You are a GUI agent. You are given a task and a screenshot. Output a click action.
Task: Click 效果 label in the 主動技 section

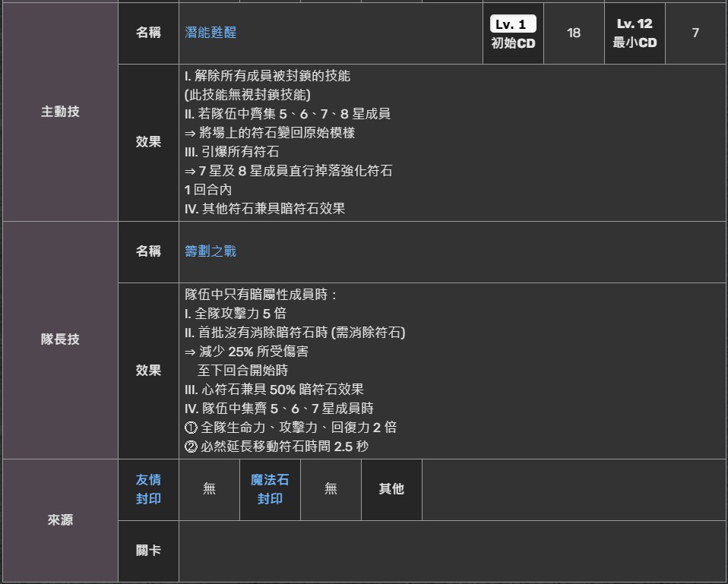click(x=148, y=142)
